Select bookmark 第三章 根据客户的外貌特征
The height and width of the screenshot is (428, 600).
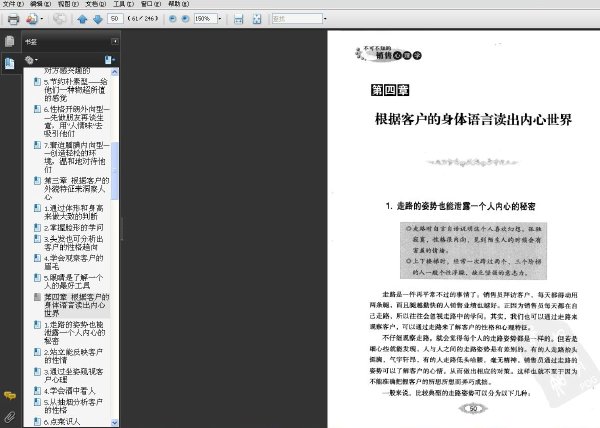(x=77, y=189)
